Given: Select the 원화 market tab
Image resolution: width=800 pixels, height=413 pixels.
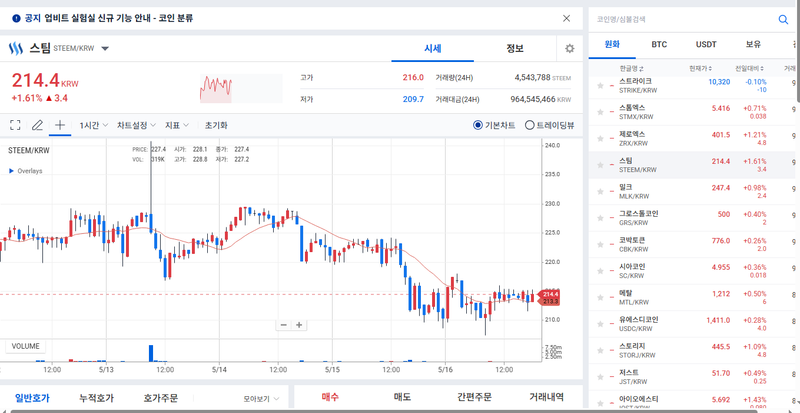Looking at the screenshot, I should pos(612,45).
